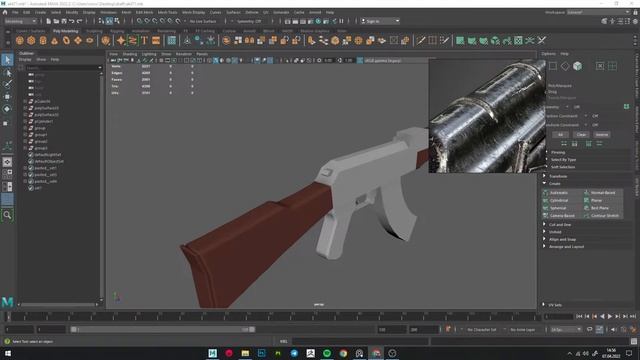Click the Undo arrow icon

pos(71,21)
